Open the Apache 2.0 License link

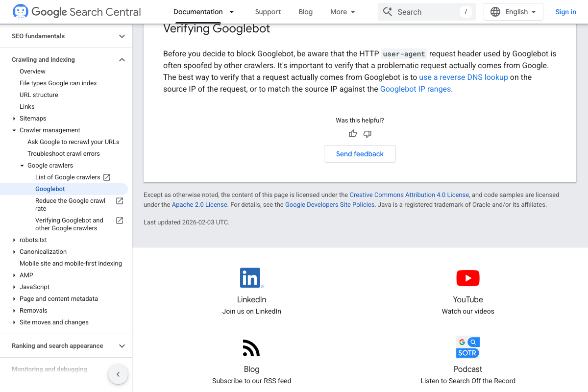click(199, 205)
